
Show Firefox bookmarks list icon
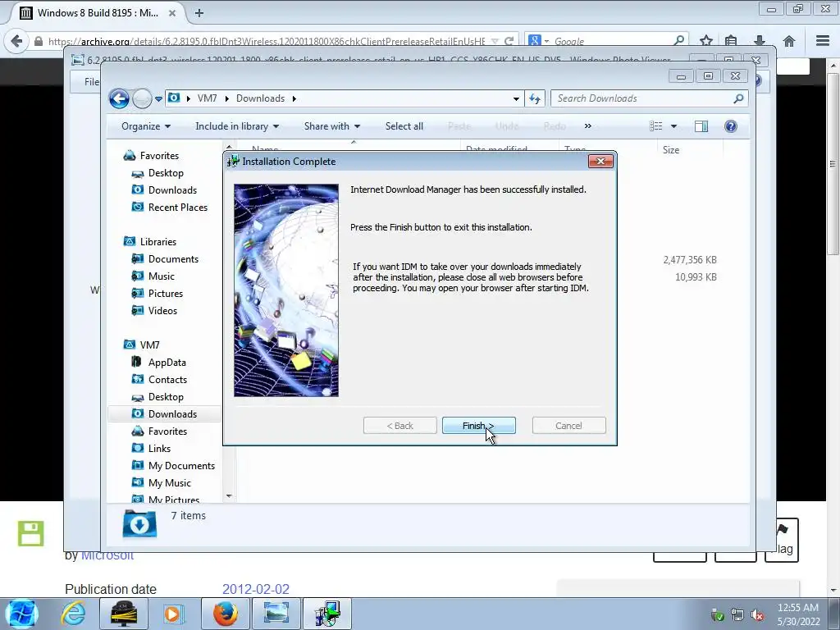(x=731, y=41)
